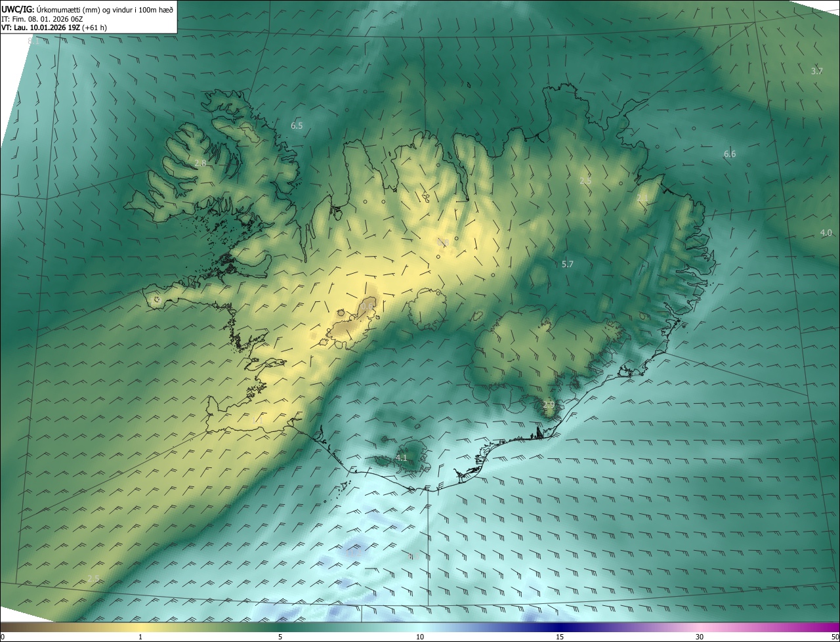Click the 5.7 value label
The height and width of the screenshot is (642, 840).
click(x=568, y=264)
